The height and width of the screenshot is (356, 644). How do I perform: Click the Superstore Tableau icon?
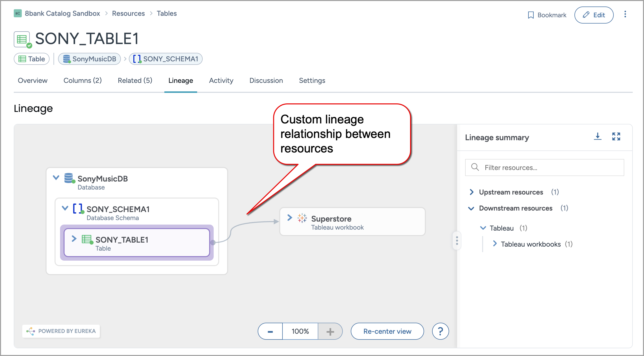[x=302, y=218]
